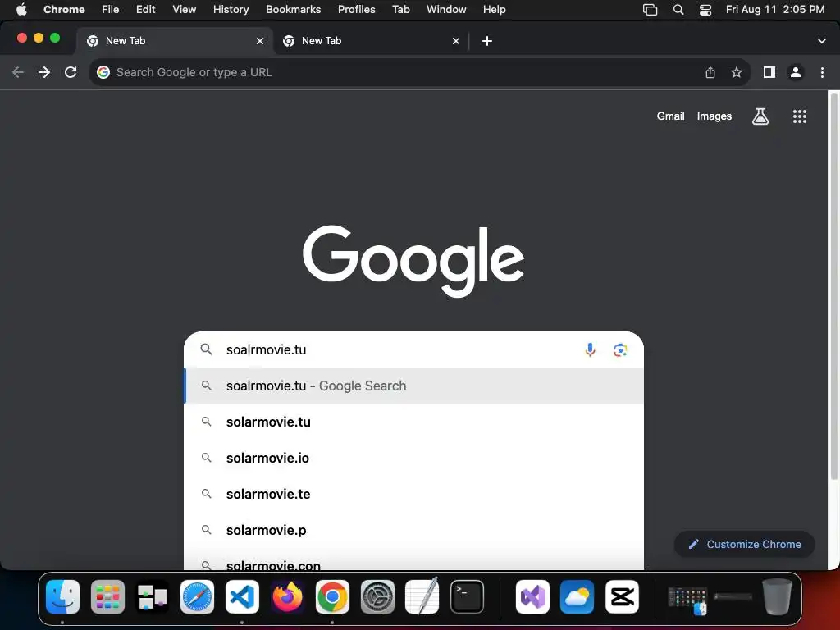The width and height of the screenshot is (840, 630).
Task: Launch Safari from the dock
Action: click(x=197, y=597)
